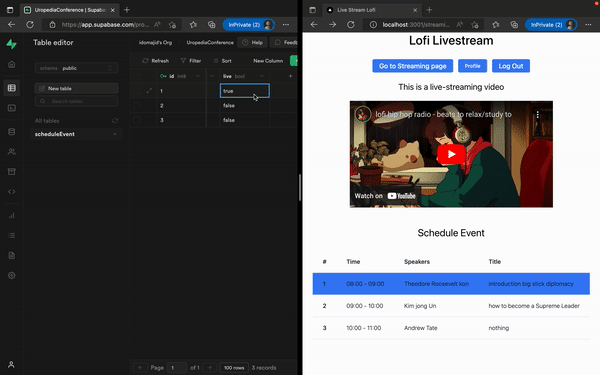Open the Reports bar chart icon
The height and width of the screenshot is (375, 600).
coord(11,215)
